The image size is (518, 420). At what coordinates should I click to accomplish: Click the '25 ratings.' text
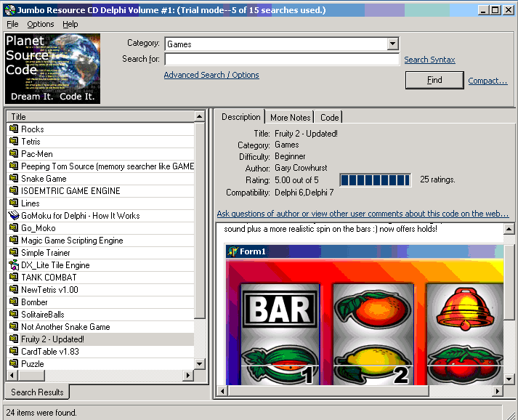click(437, 179)
